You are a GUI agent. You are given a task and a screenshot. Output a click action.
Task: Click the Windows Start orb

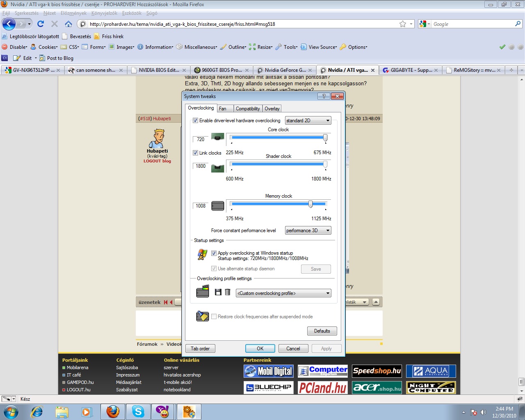(x=11, y=411)
